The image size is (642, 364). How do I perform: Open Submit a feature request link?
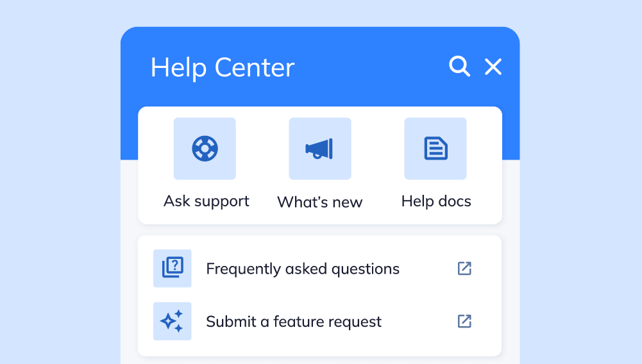tap(294, 322)
